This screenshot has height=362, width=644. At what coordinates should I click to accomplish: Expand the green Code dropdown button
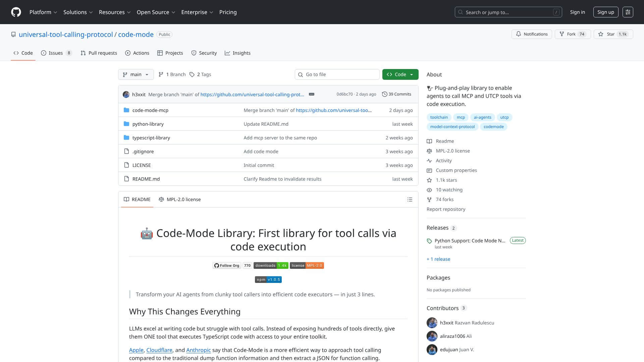400,74
